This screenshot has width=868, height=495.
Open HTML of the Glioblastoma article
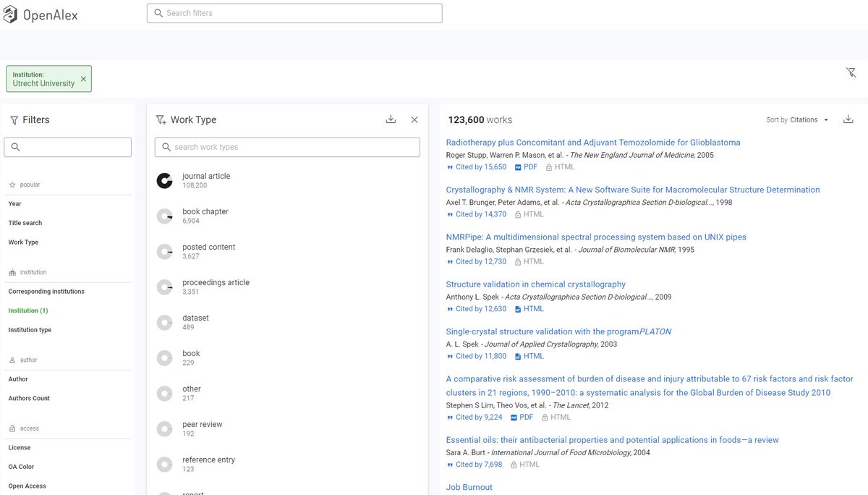[560, 167]
